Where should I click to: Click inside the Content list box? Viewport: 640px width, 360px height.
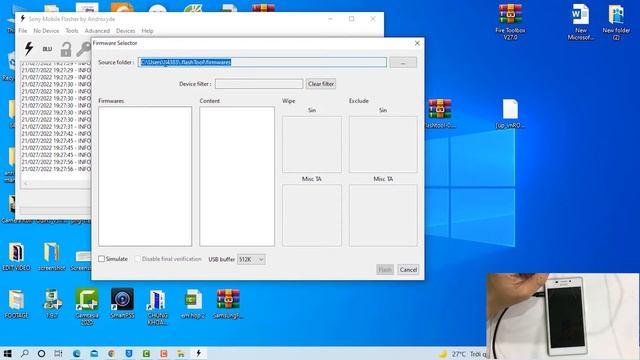click(x=237, y=176)
